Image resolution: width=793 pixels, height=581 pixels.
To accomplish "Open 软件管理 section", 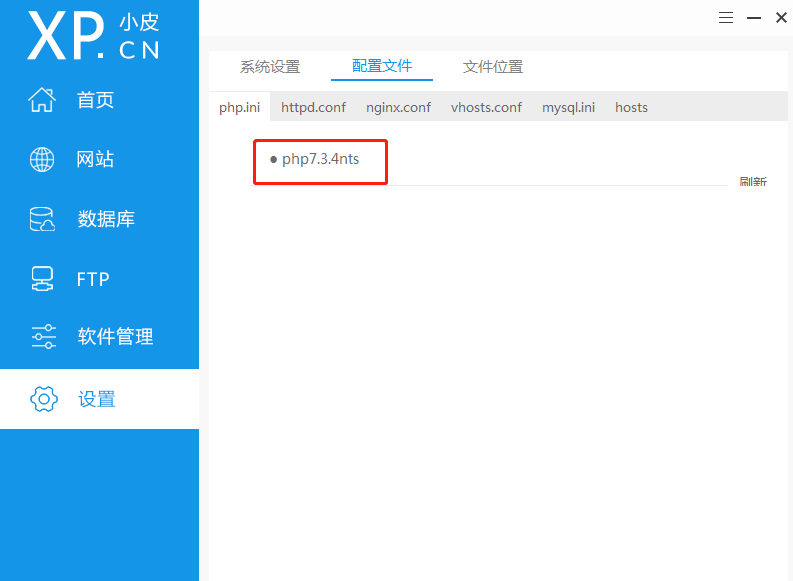I will click(115, 337).
